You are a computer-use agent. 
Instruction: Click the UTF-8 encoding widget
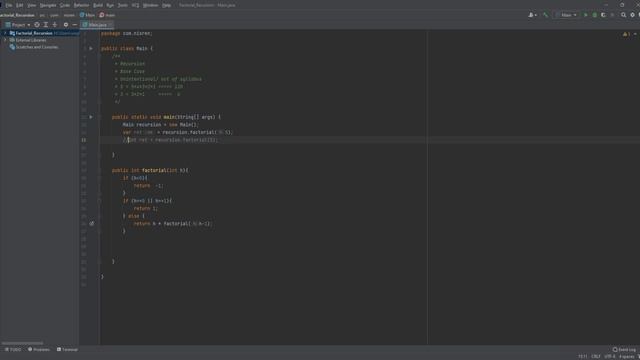[610, 357]
